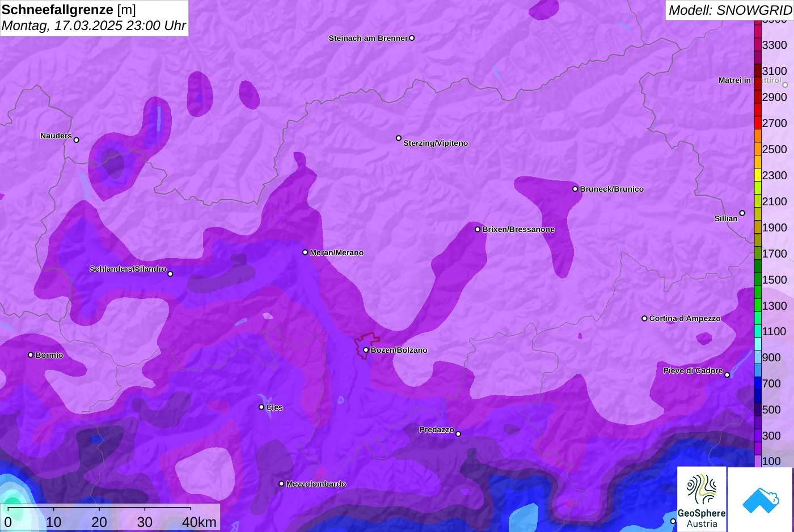Click the 'Meran/Merano' city label

click(x=337, y=252)
